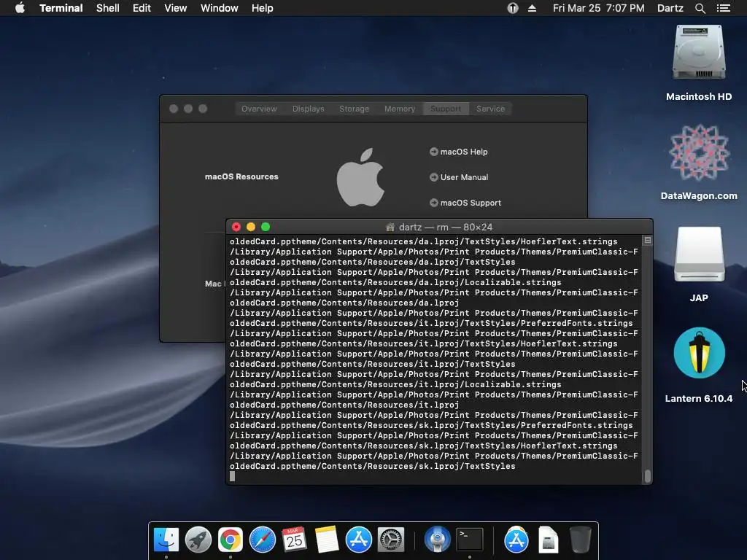Open Calendar from the Dock

pos(294,540)
